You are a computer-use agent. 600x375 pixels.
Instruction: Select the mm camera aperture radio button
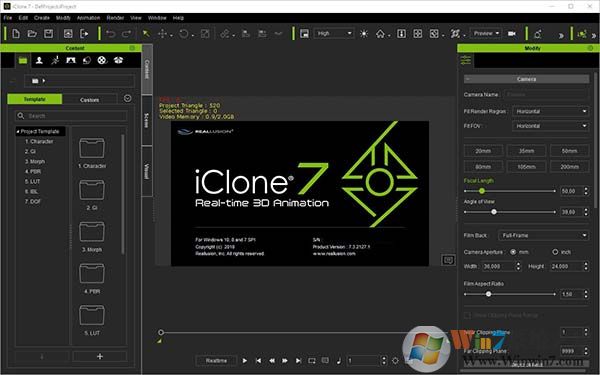click(513, 252)
